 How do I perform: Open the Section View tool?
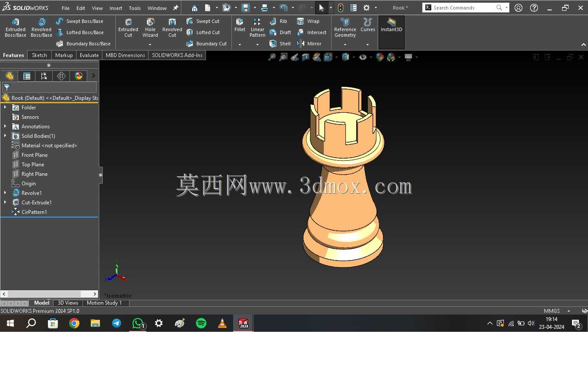pyautogui.click(x=306, y=57)
